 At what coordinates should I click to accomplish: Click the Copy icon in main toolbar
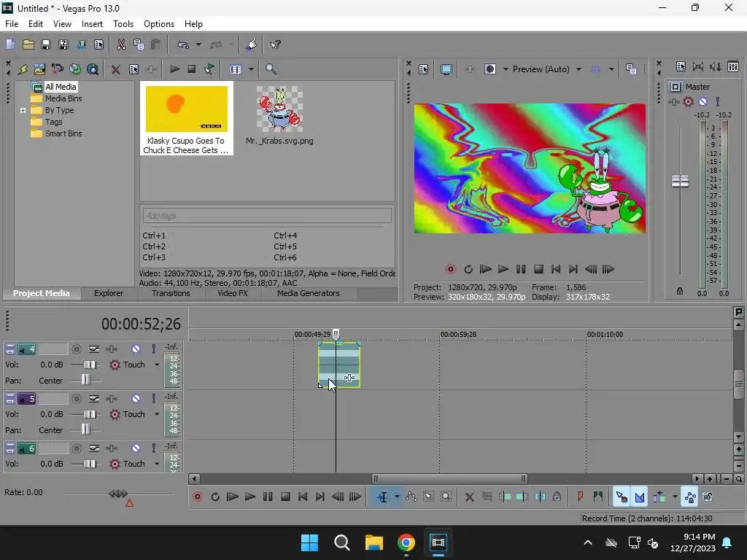[x=139, y=44]
